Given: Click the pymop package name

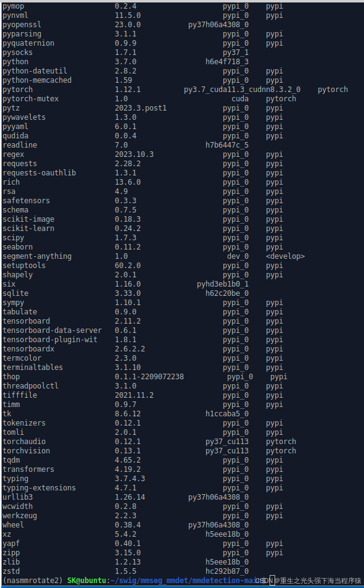Looking at the screenshot, I should tap(14, 6).
